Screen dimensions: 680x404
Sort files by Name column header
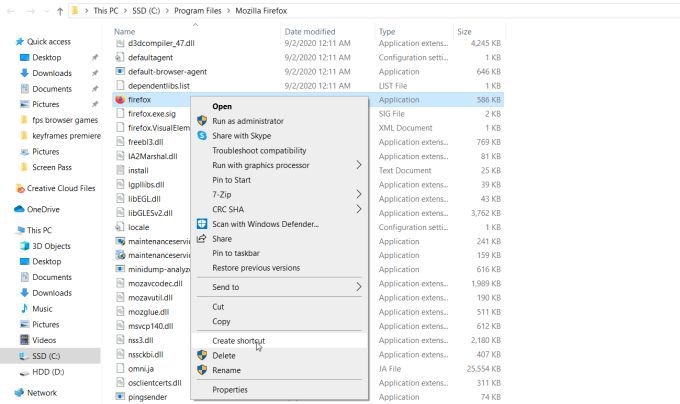click(x=124, y=32)
